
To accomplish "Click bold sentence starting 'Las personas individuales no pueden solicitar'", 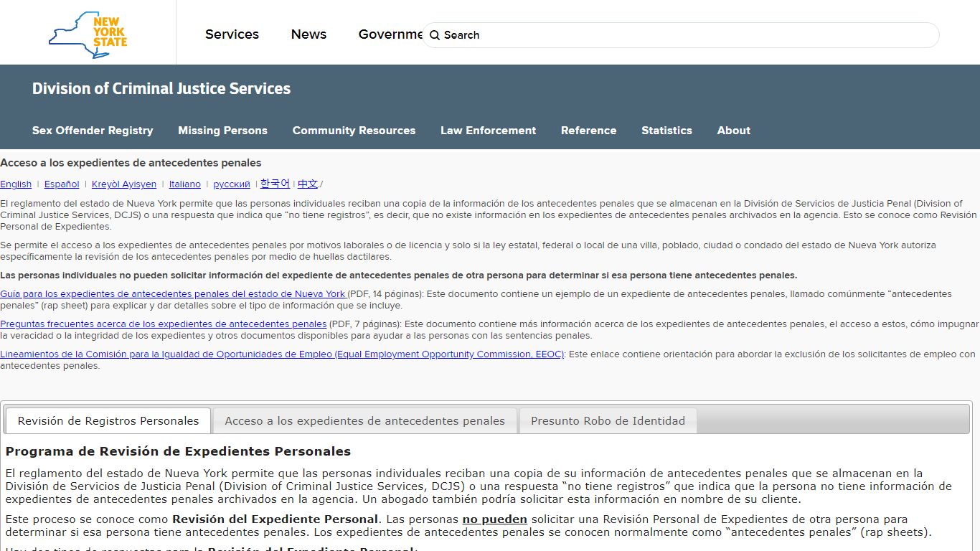I will point(399,275).
